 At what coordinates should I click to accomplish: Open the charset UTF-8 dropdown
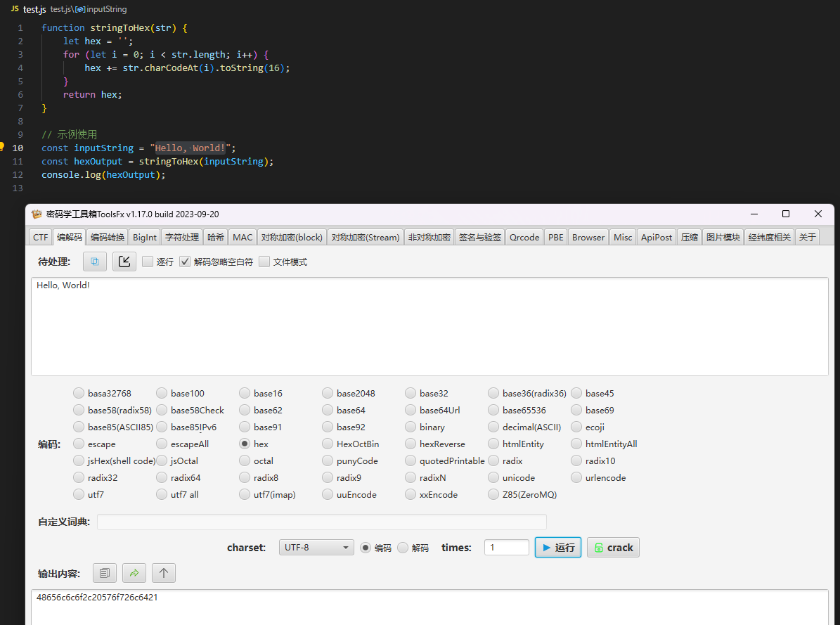point(316,548)
